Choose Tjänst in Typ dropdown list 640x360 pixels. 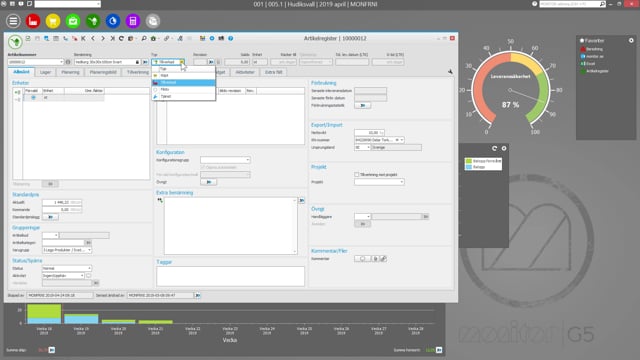click(x=184, y=96)
